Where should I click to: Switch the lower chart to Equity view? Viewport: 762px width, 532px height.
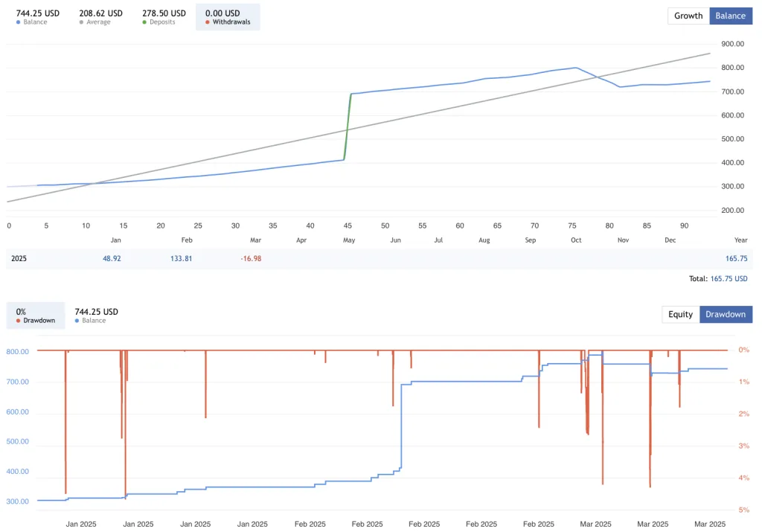(679, 314)
